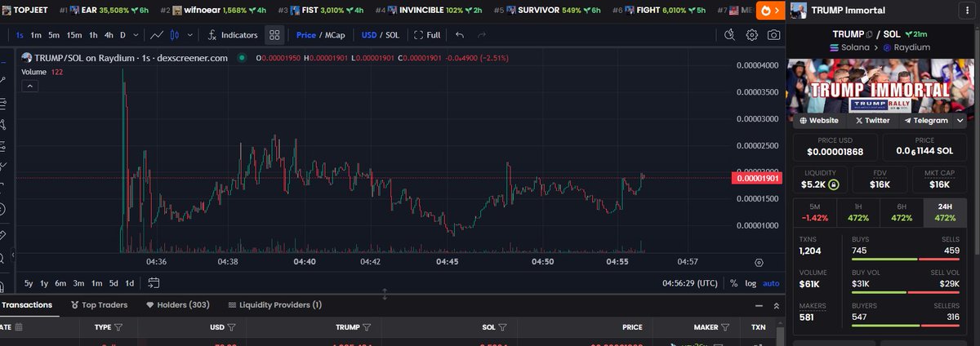This screenshot has height=346, width=980.
Task: Open chart settings gear icon
Action: coord(751,35)
